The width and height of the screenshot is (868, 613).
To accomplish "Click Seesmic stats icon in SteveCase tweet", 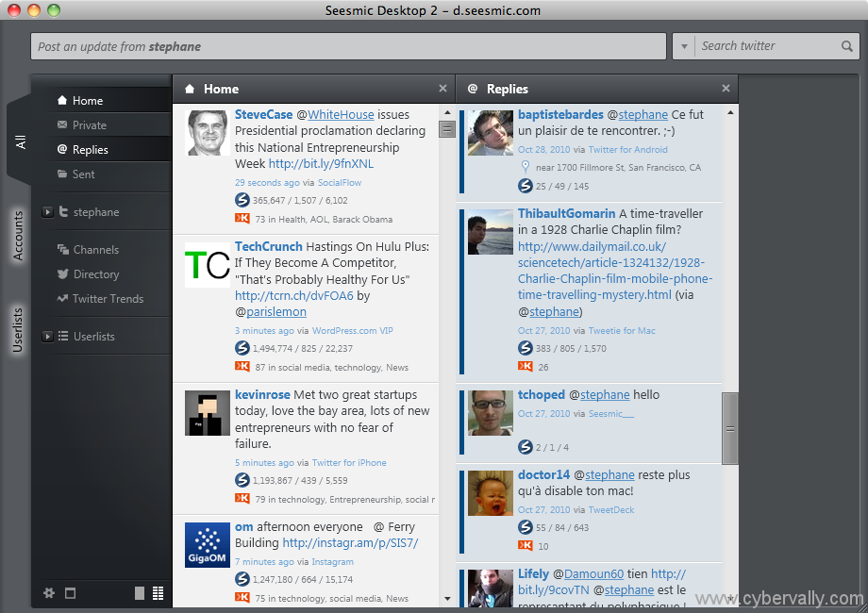I will click(x=242, y=200).
